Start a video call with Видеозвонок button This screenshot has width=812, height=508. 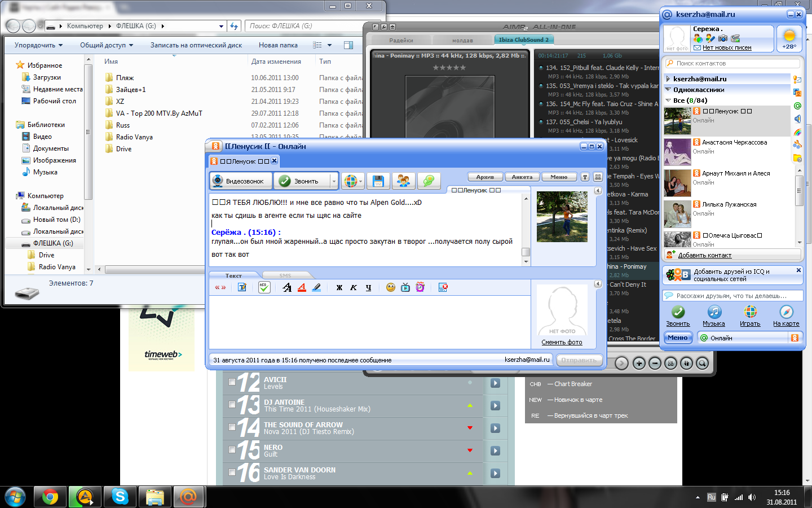point(241,181)
